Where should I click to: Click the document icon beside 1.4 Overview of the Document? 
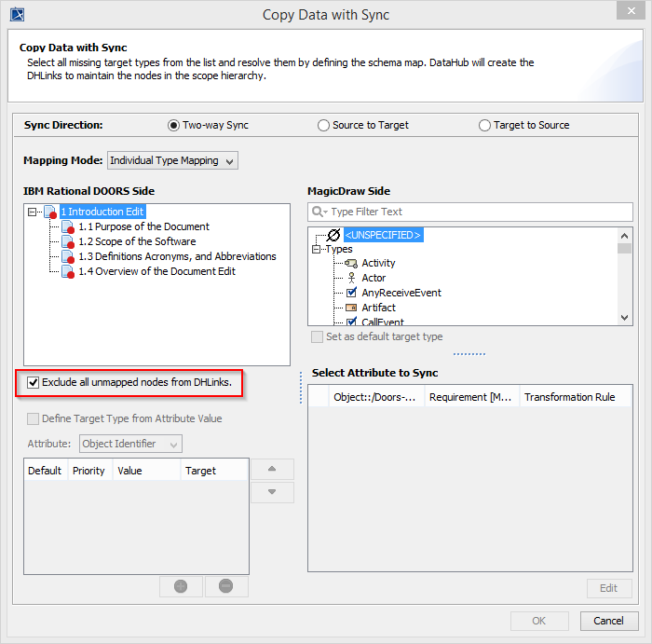point(68,271)
